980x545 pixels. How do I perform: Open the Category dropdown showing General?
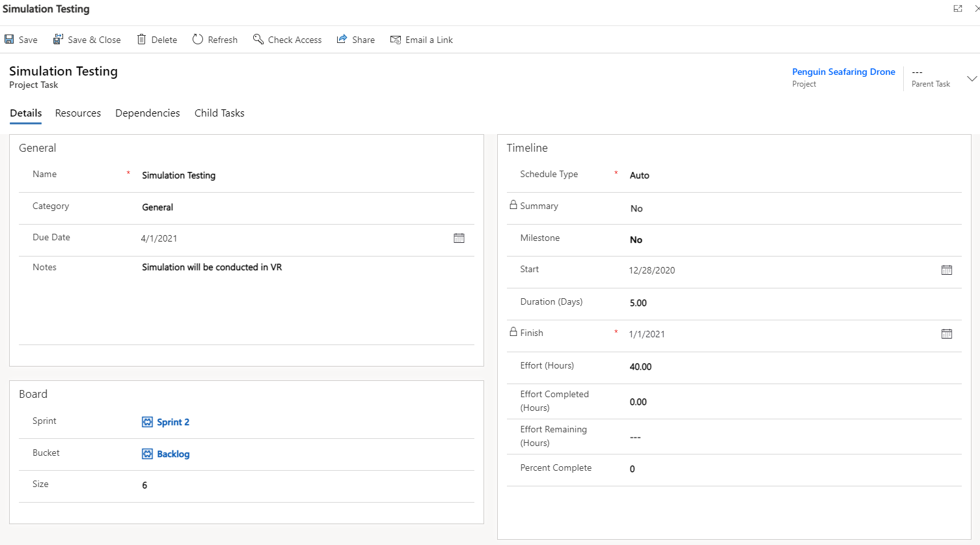pyautogui.click(x=157, y=207)
